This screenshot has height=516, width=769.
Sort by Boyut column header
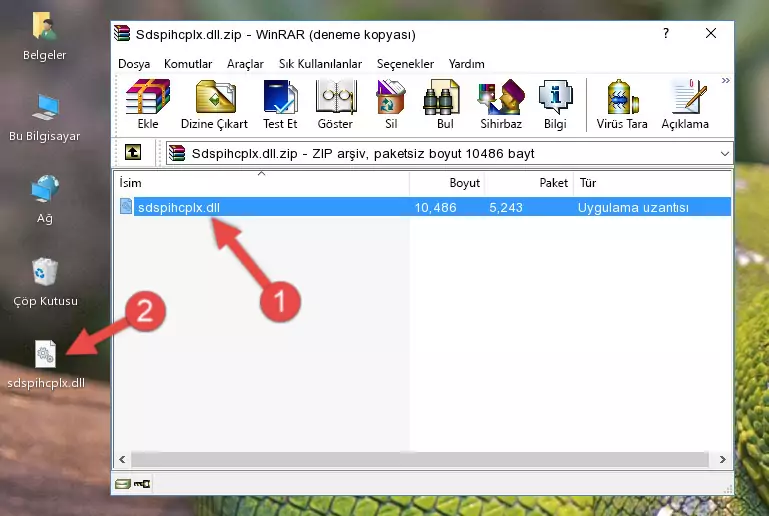pos(447,182)
